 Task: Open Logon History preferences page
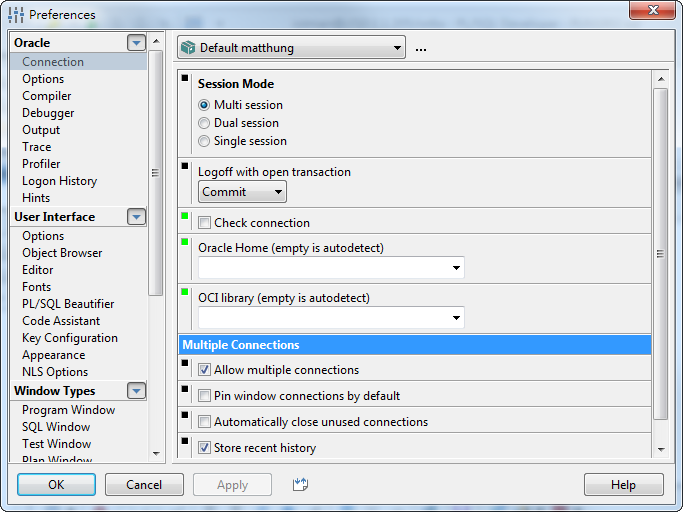[x=60, y=181]
